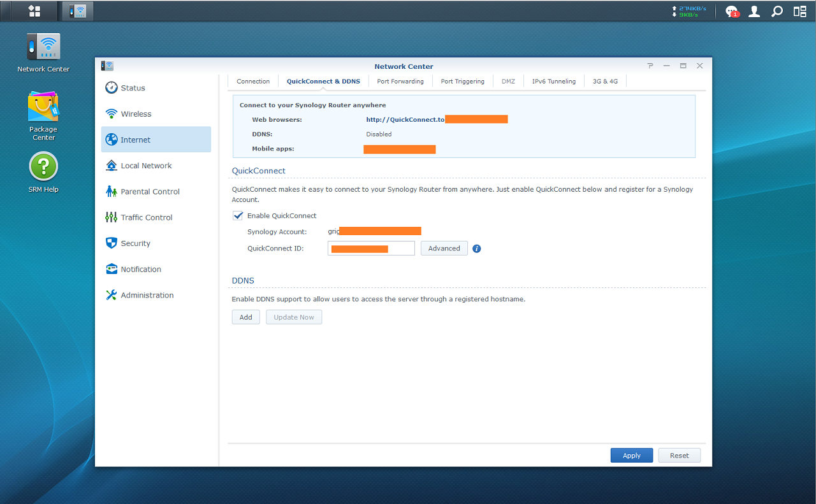Click the Local Network house icon
Viewport: 816px width, 504px height.
(x=112, y=166)
